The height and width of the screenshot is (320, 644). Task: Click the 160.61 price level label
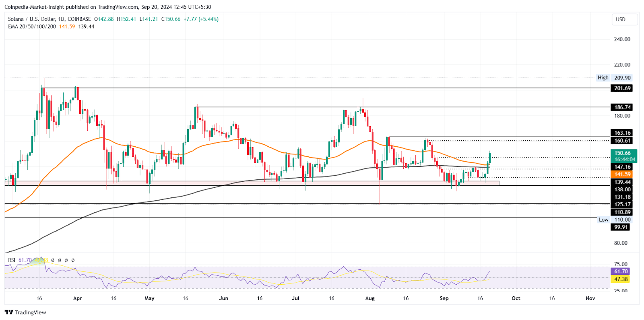(622, 141)
